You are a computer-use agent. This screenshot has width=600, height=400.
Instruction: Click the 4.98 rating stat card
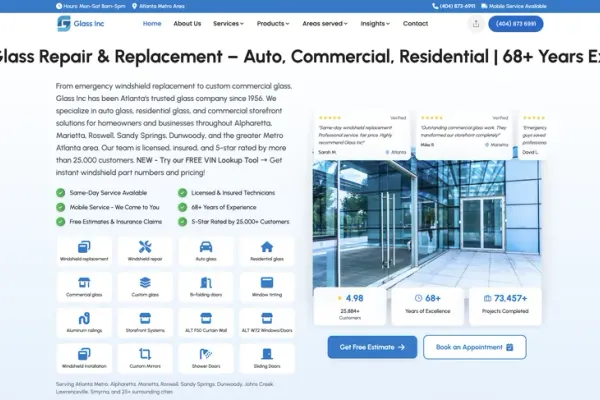[350, 307]
